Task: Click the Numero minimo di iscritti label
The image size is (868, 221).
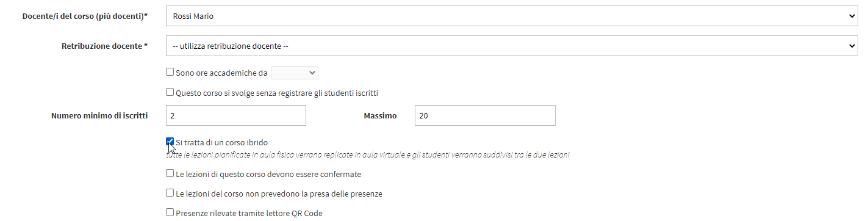Action: point(99,115)
